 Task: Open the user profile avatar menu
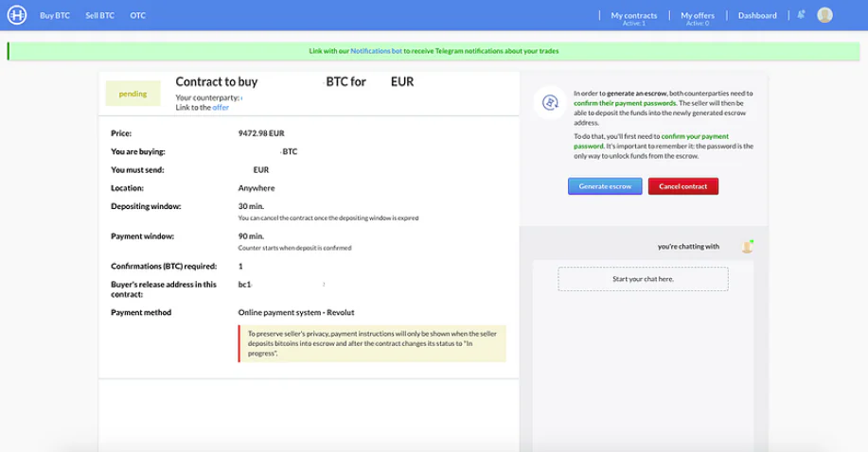[824, 15]
